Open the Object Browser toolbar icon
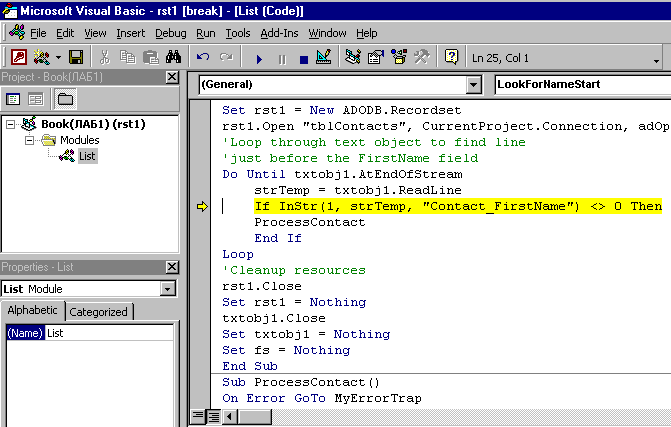This screenshot has width=671, height=427. (399, 58)
